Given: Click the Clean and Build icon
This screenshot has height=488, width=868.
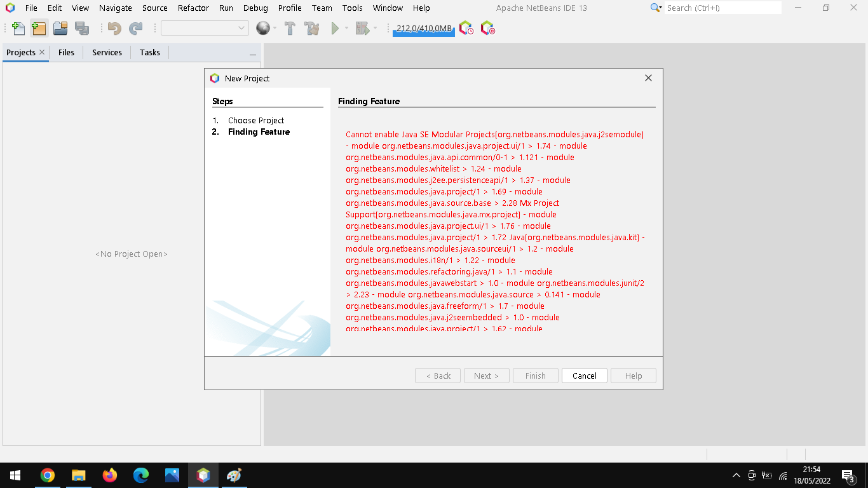Looking at the screenshot, I should pos(311,28).
